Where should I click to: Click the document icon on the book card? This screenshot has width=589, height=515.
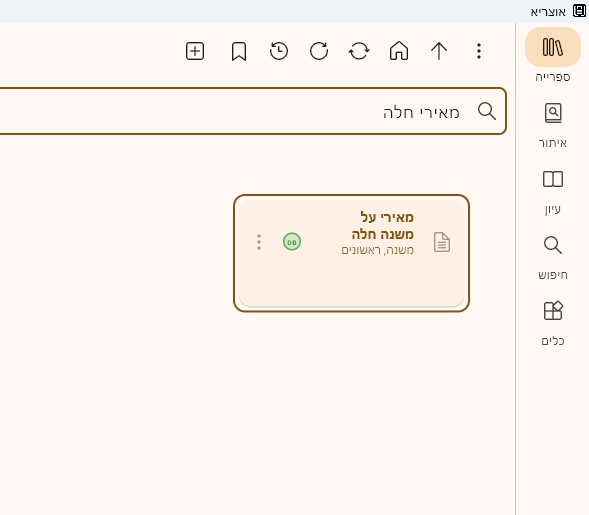pos(442,242)
